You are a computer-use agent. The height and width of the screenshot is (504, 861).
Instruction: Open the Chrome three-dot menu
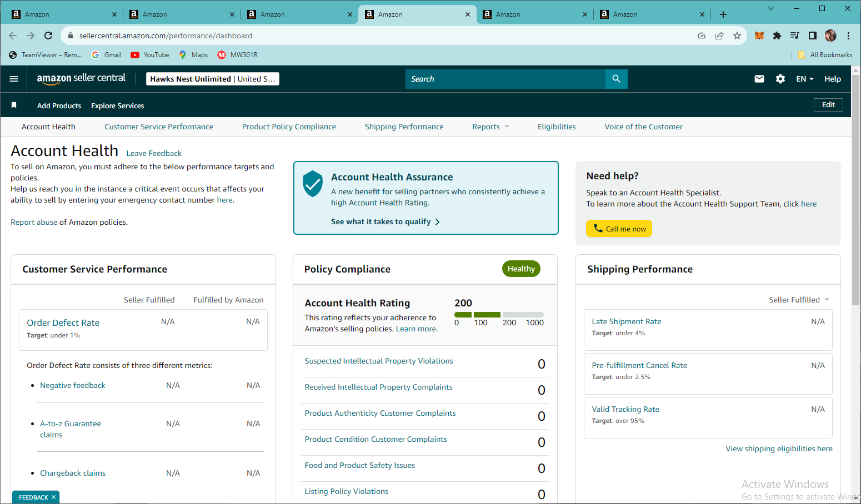(848, 36)
